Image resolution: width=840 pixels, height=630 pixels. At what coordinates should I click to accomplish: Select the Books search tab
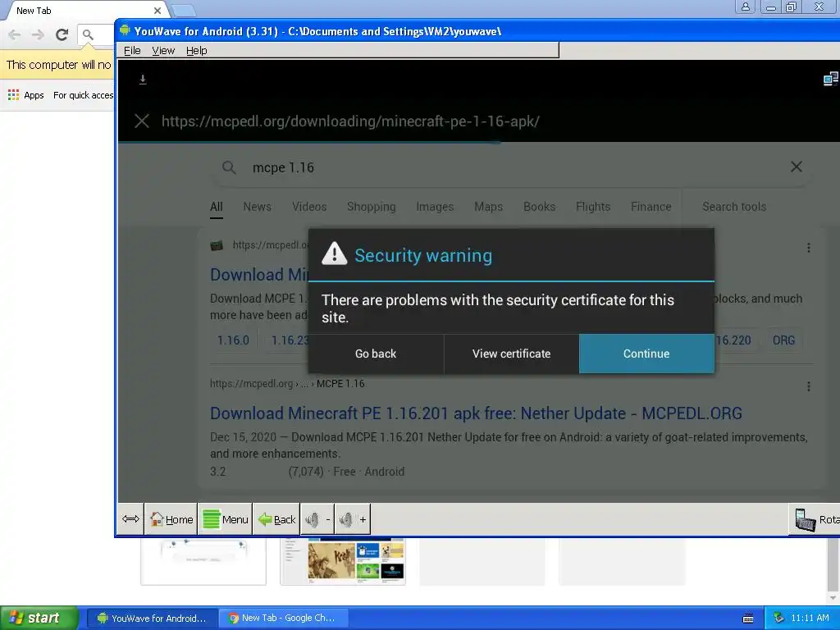tap(539, 207)
